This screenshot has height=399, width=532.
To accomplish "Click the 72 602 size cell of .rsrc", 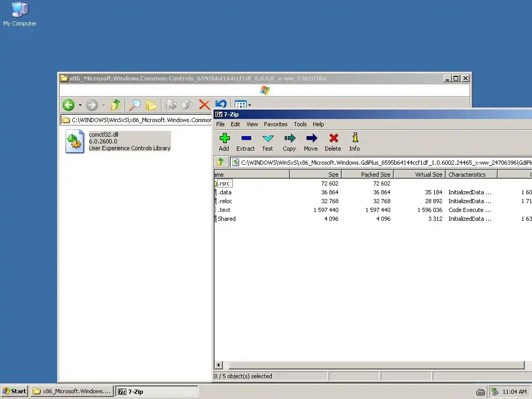I will pos(330,183).
